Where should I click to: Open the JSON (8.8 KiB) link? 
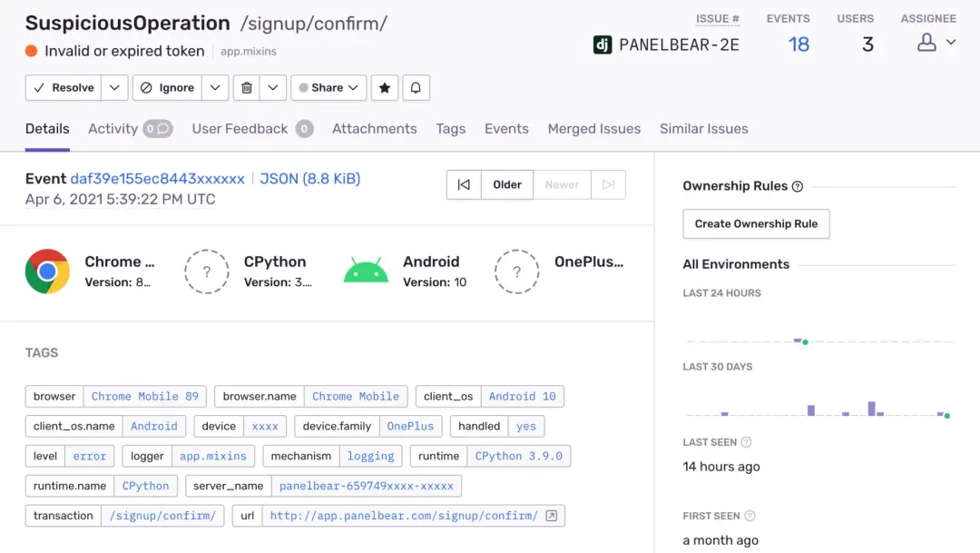(x=310, y=179)
